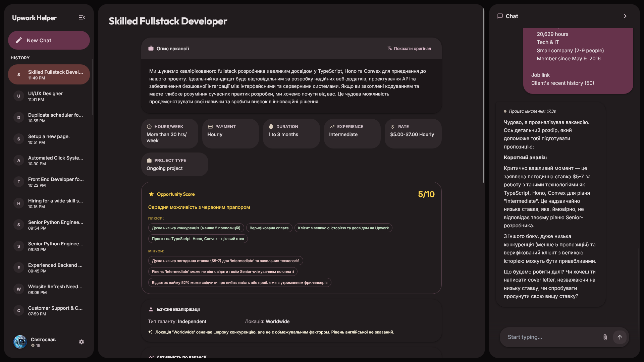Open Hiring for a wide skill s... chat
Viewport: 644px width, 362px height.
pos(49,203)
